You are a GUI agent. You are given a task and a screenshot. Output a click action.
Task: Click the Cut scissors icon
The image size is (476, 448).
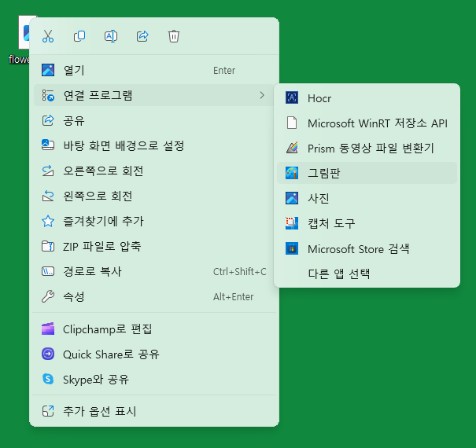coord(48,36)
